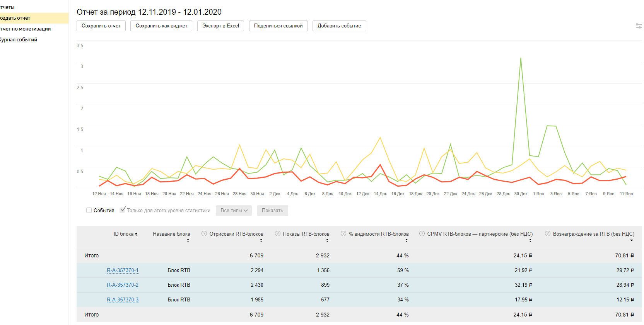Toggle Только для этого уровня статистики checkbox

coord(123,210)
